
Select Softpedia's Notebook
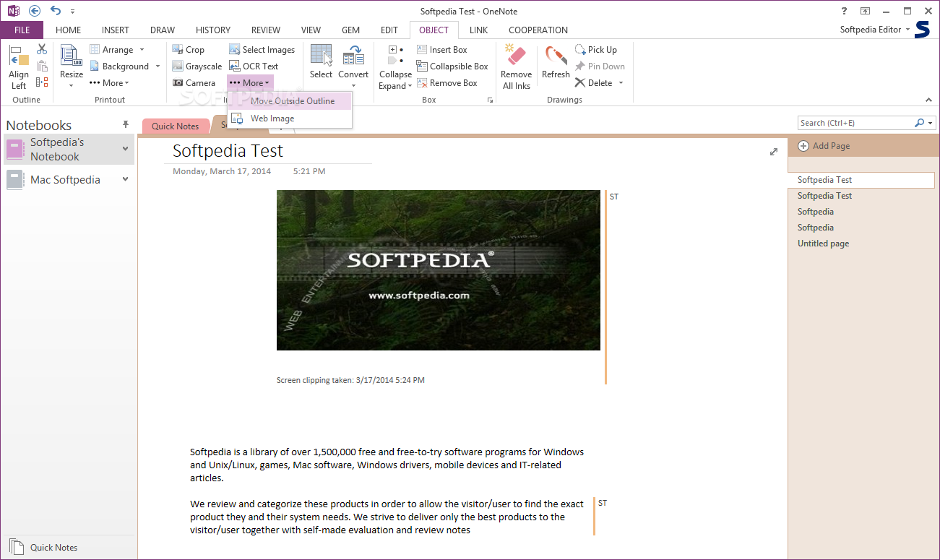69,150
